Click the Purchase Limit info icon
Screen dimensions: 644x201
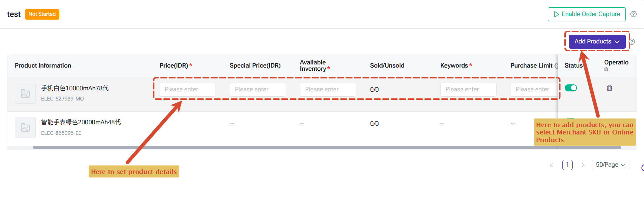(556, 65)
